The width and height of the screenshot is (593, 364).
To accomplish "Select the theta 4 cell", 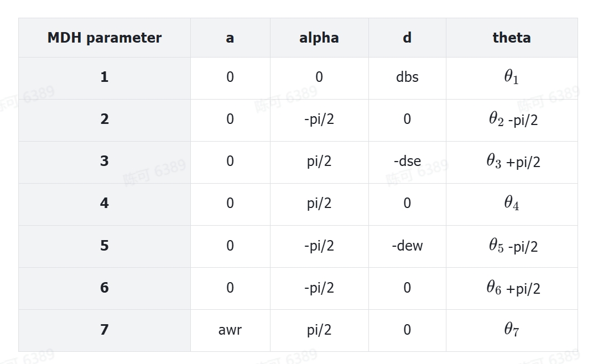I will pyautogui.click(x=512, y=204).
